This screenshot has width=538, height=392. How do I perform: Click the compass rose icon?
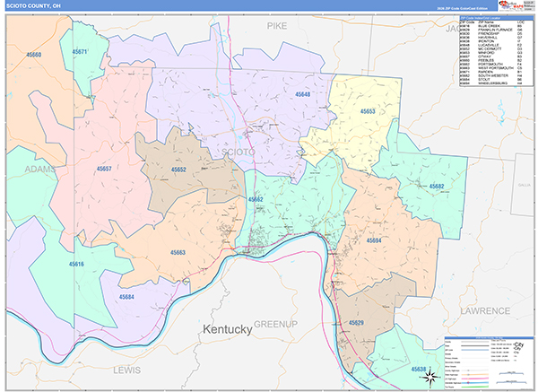pos(430,378)
